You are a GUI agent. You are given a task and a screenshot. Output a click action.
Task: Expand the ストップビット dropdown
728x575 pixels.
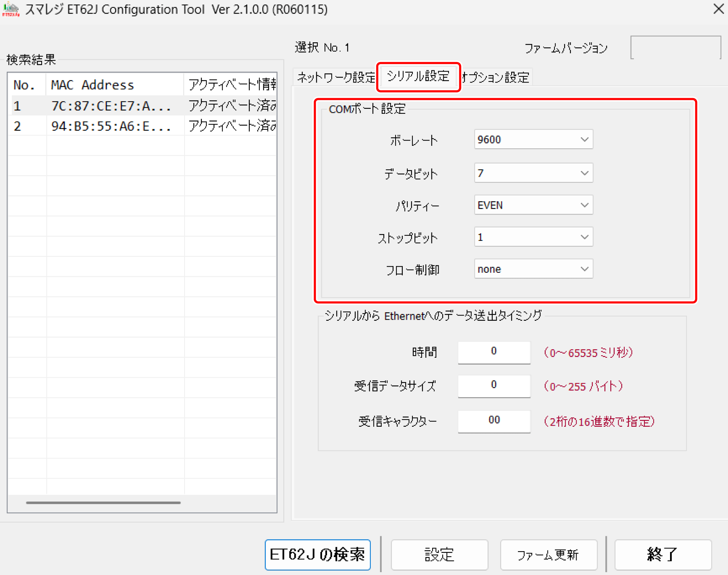point(533,237)
